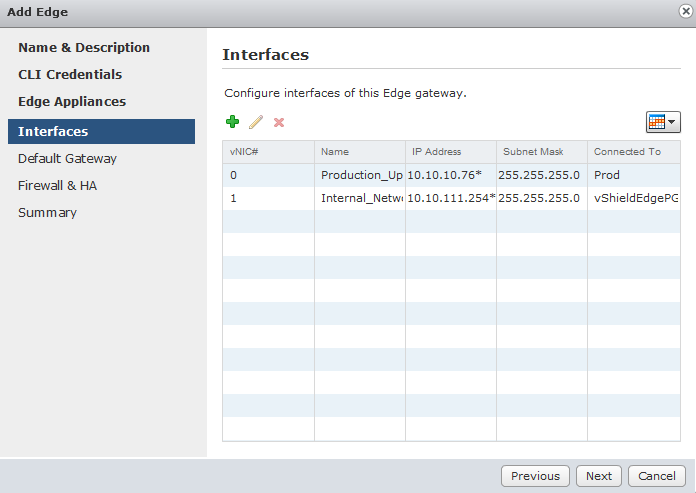Open the CLI Credentials step
The image size is (696, 493).
click(70, 74)
